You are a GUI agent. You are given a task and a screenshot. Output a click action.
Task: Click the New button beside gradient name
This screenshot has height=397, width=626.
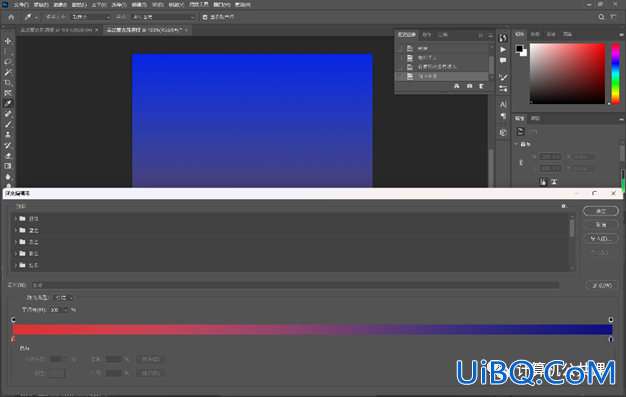[x=602, y=285]
